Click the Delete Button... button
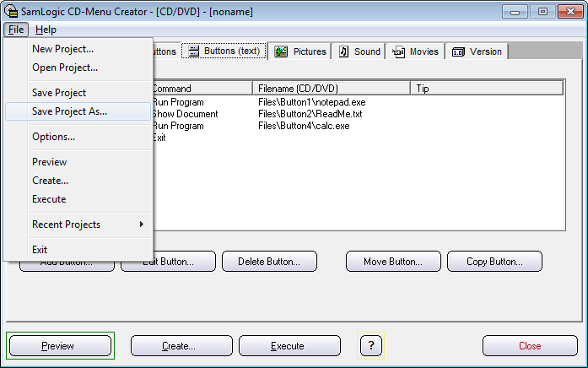Image resolution: width=588 pixels, height=368 pixels. point(269,262)
